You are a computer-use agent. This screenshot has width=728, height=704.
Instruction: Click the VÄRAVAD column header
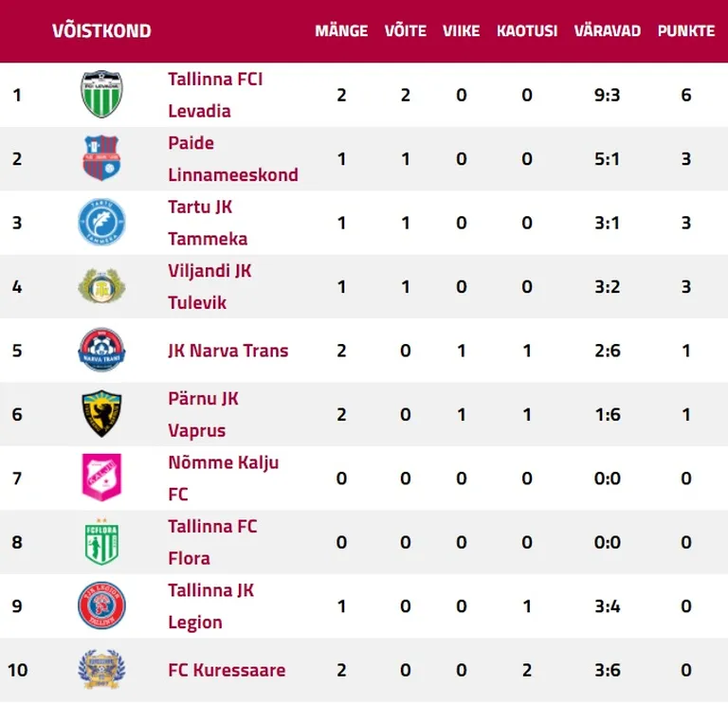608,30
